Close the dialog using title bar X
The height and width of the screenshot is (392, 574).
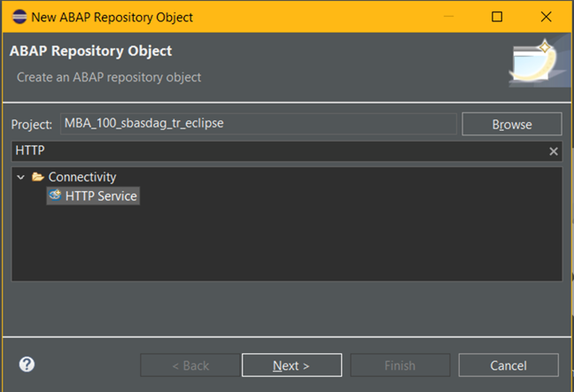point(544,17)
